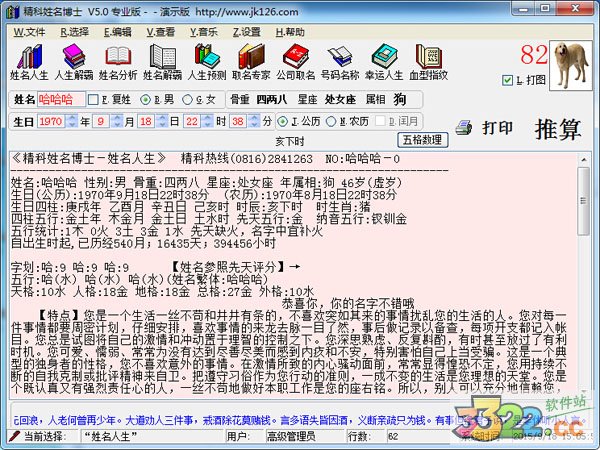Open the 公司取名 red book icon
This screenshot has width=600, height=450.
click(296, 62)
